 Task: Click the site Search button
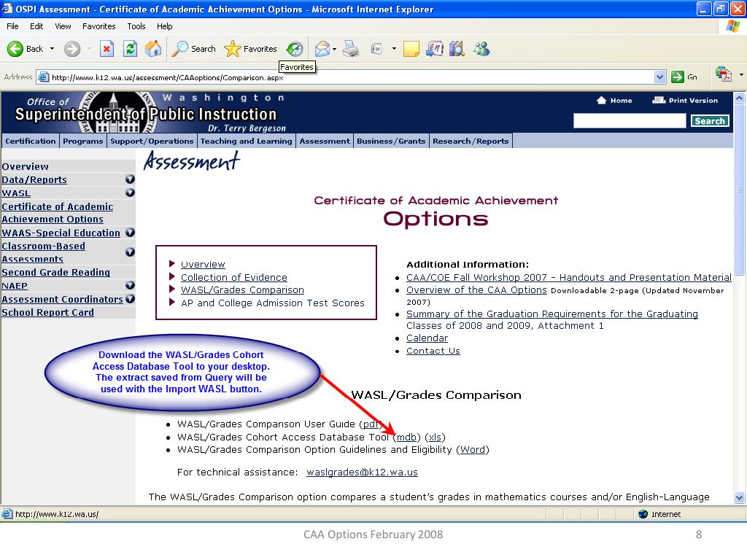point(710,121)
